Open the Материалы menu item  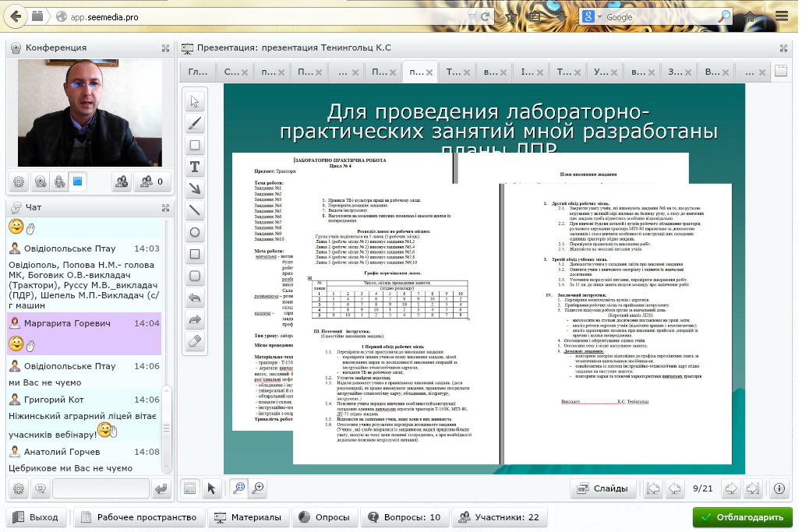click(248, 517)
